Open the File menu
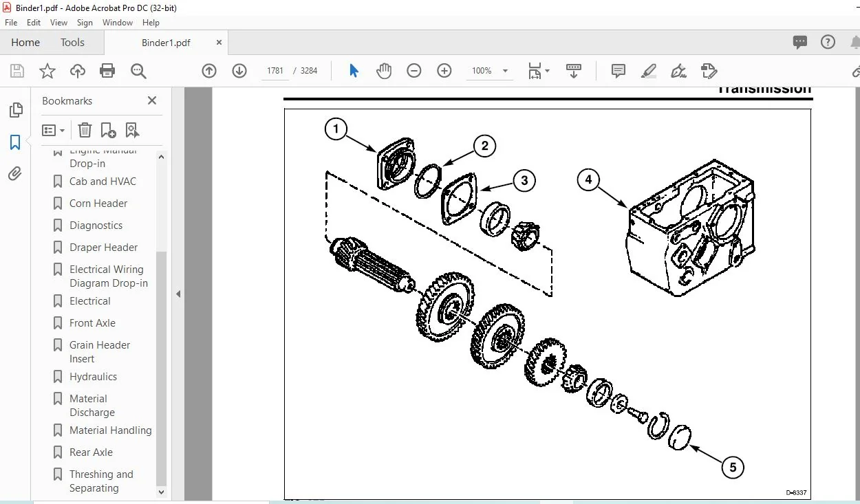The image size is (860, 504). click(11, 23)
